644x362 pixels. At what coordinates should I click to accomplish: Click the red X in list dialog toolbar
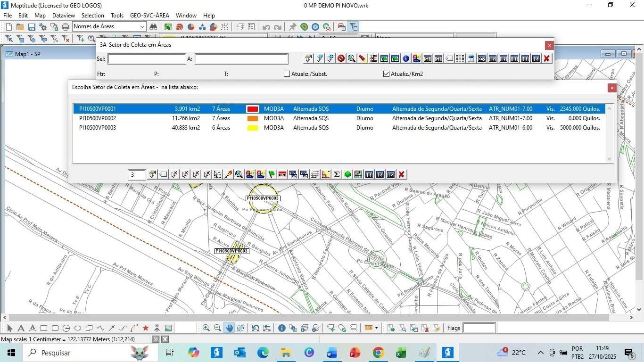point(401,174)
